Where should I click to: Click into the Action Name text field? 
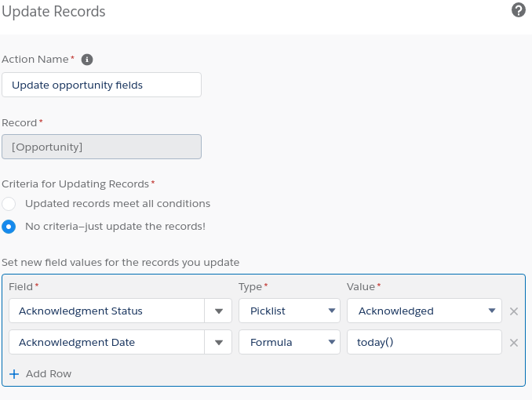tap(101, 85)
